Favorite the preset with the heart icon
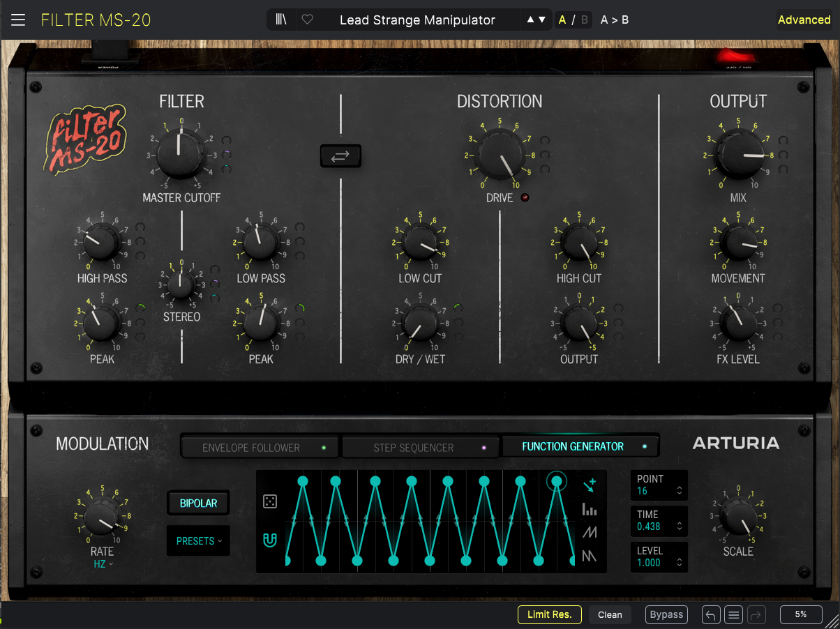This screenshot has width=840, height=629. (307, 20)
